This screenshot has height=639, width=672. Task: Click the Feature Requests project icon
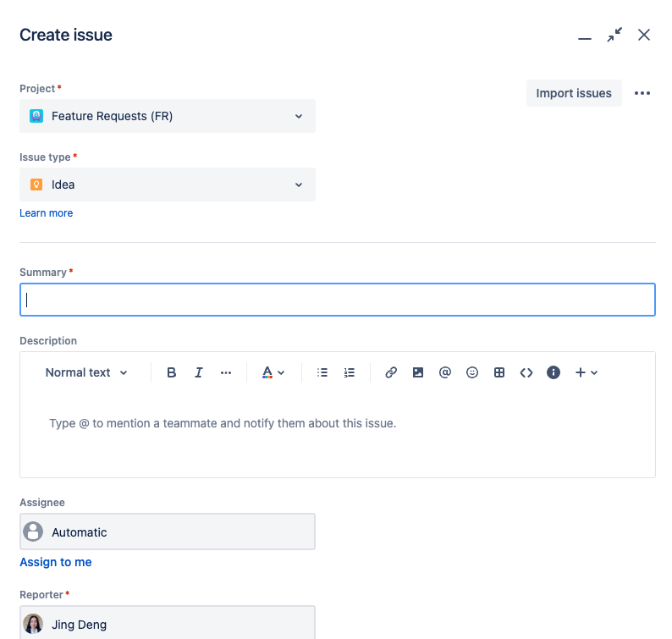click(36, 116)
